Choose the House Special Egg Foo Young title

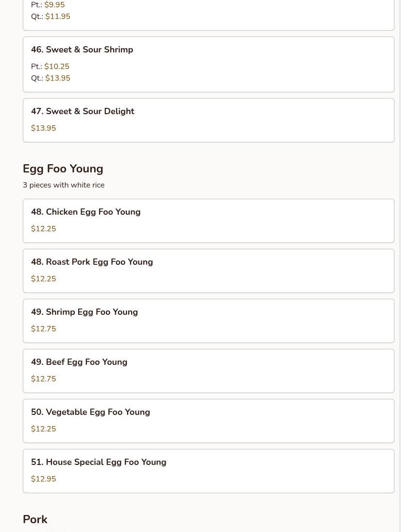tap(98, 462)
